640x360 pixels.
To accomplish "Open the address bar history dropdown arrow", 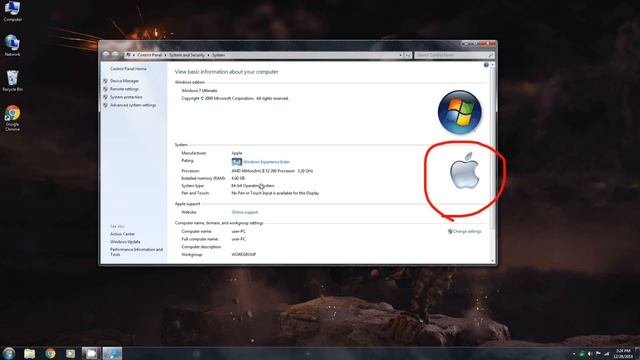I will (x=400, y=55).
